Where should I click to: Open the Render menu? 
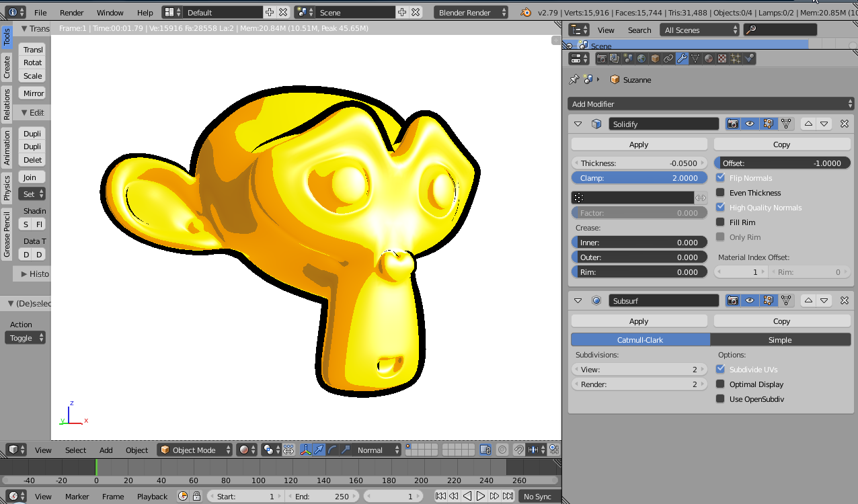click(x=72, y=12)
